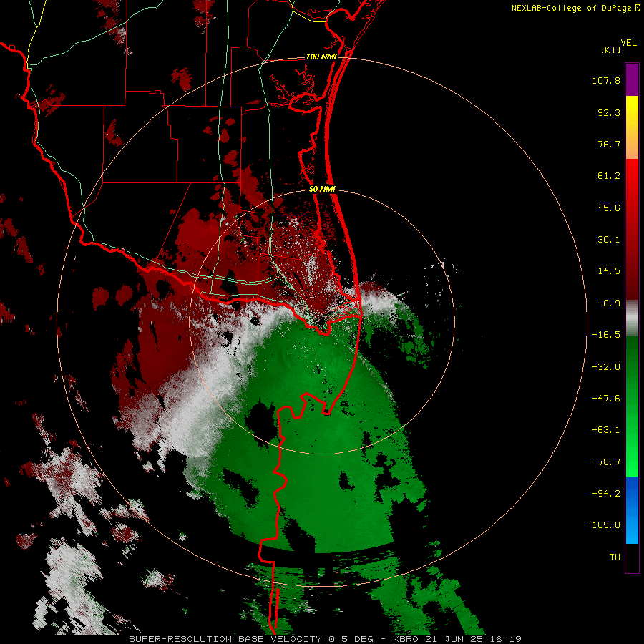Pick the black TH segment of the color bar
This screenshot has width=644, height=644.
(632, 557)
